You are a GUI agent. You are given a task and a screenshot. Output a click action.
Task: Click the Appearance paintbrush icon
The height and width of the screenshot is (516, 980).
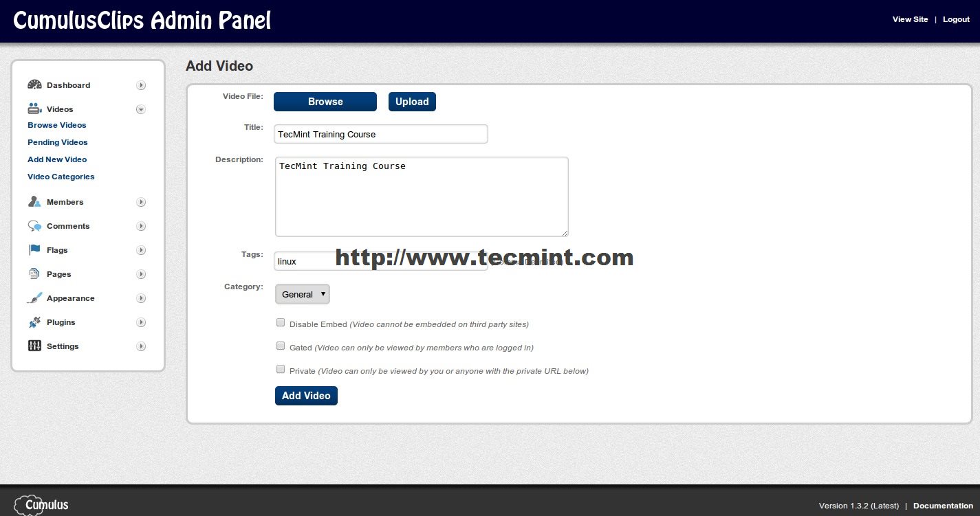[34, 298]
